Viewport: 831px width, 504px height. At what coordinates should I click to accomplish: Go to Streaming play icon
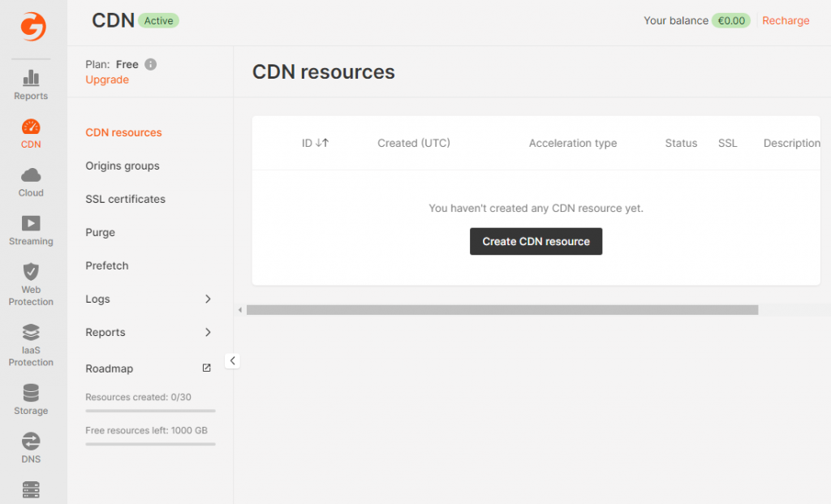(31, 223)
